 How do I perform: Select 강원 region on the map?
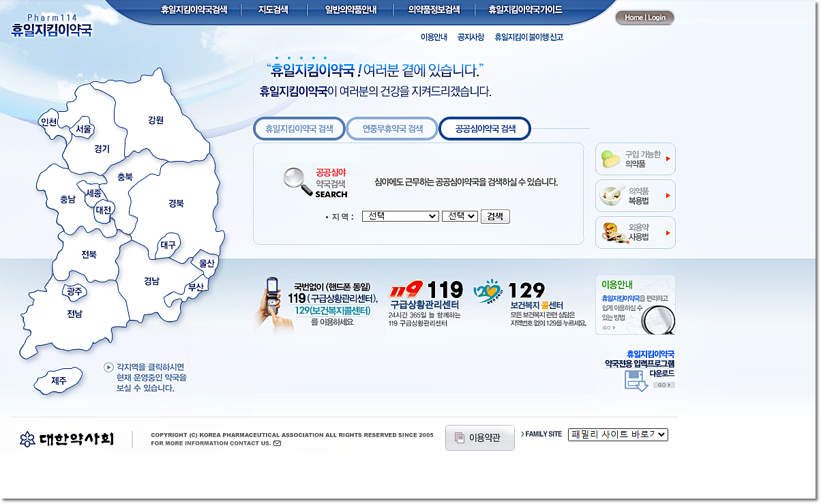click(x=156, y=120)
